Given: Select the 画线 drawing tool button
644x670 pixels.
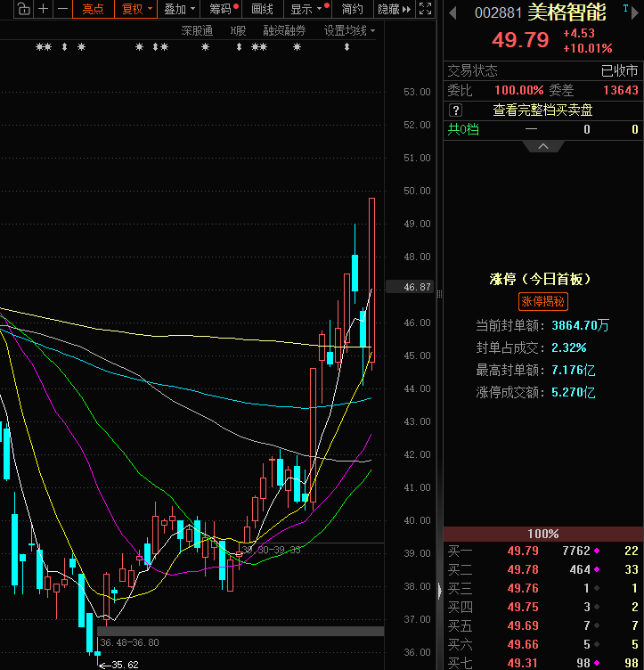Looking at the screenshot, I should [262, 9].
